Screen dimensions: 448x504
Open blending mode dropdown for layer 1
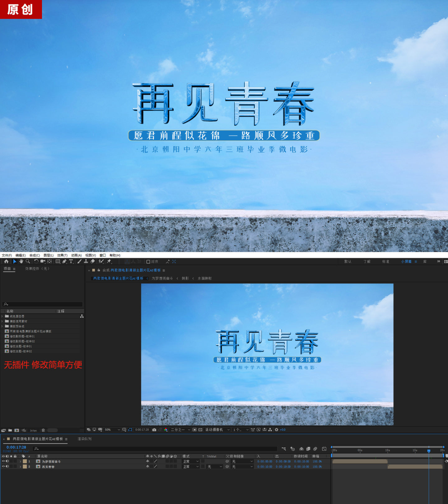coord(191,461)
